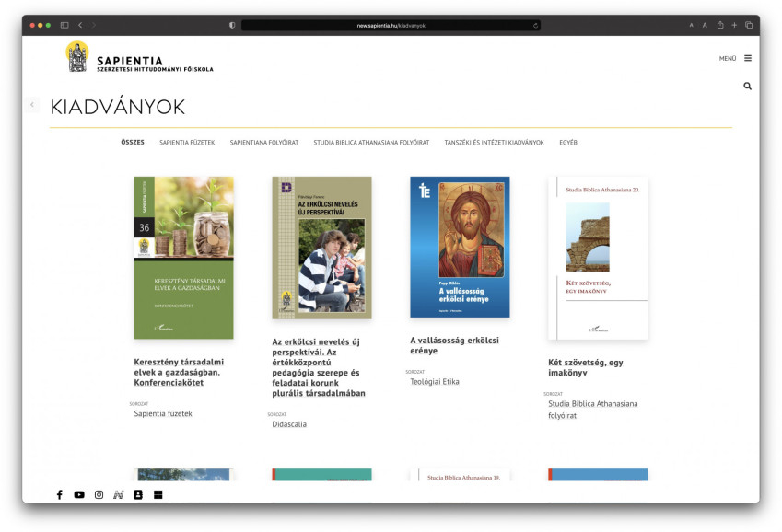Viewport: 782px width, 532px height.
Task: Click the Safari share icon
Action: point(720,25)
